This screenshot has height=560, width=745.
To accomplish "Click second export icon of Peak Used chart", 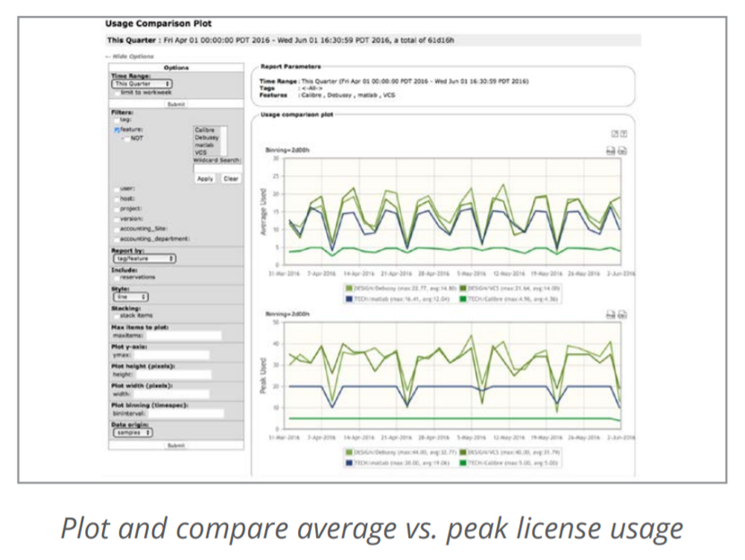I will pyautogui.click(x=622, y=314).
